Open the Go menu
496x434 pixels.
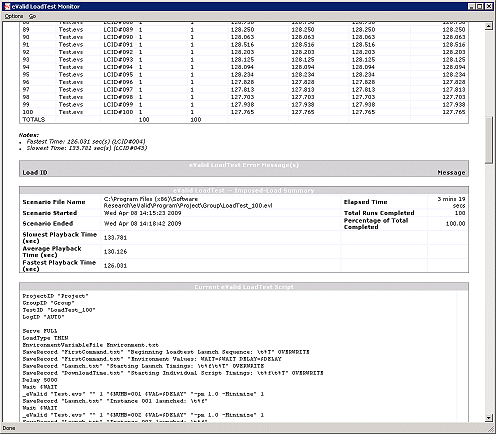point(32,16)
